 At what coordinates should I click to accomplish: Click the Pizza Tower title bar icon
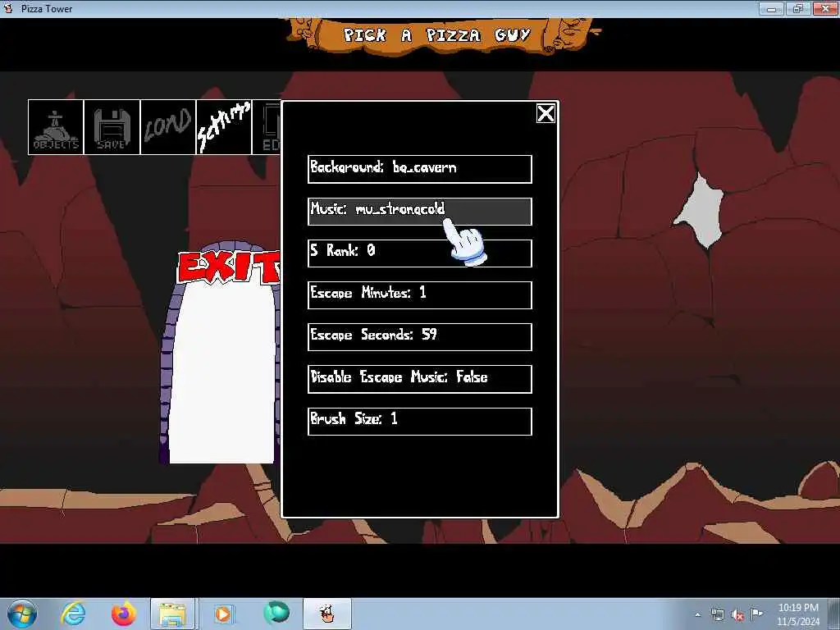(x=8, y=8)
